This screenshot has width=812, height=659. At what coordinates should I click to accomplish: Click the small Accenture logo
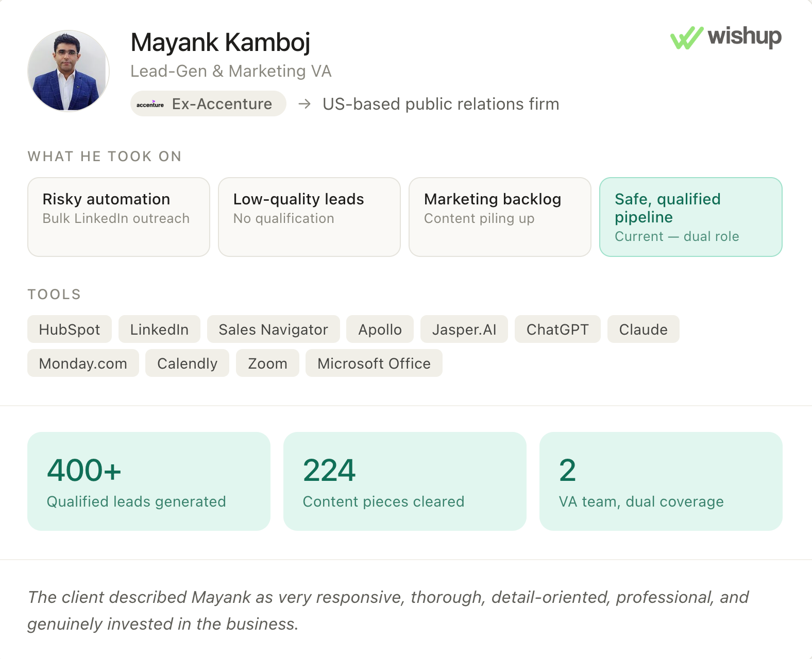(x=150, y=104)
